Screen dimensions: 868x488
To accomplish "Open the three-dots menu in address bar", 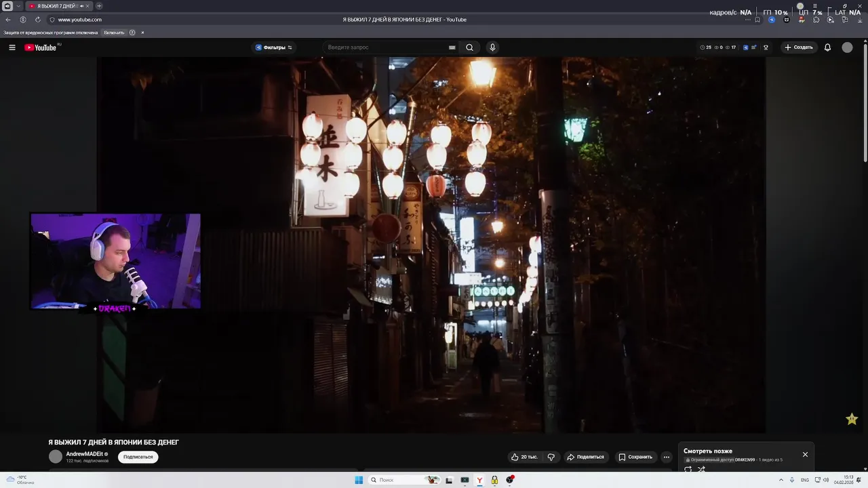I will (x=748, y=20).
